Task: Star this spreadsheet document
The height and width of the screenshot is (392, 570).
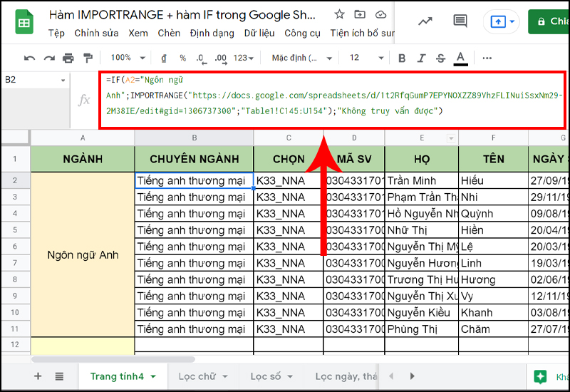Action: point(339,14)
